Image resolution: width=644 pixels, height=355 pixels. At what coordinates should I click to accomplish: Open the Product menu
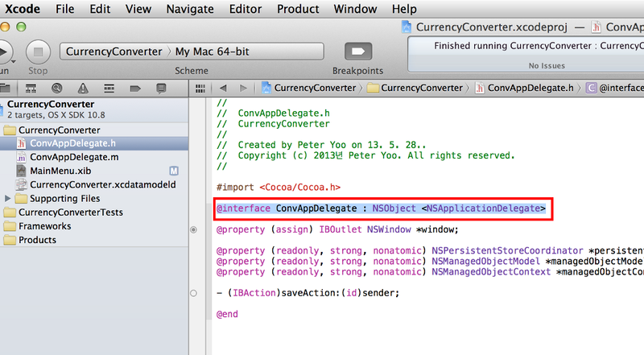(298, 9)
